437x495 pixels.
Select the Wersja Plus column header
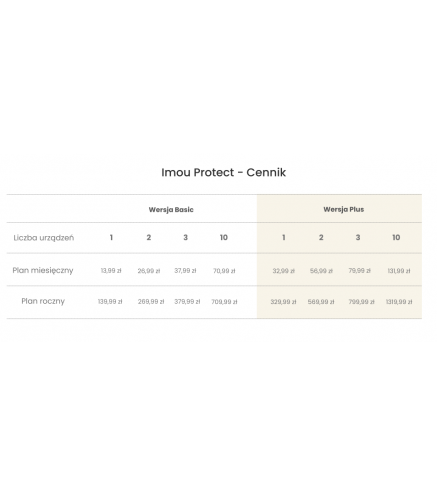pos(343,209)
